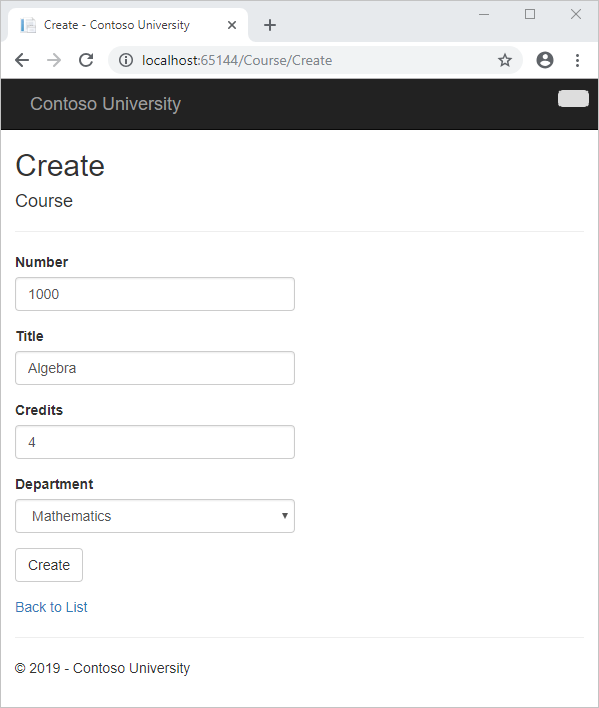Bookmark this page with the star

coord(505,60)
